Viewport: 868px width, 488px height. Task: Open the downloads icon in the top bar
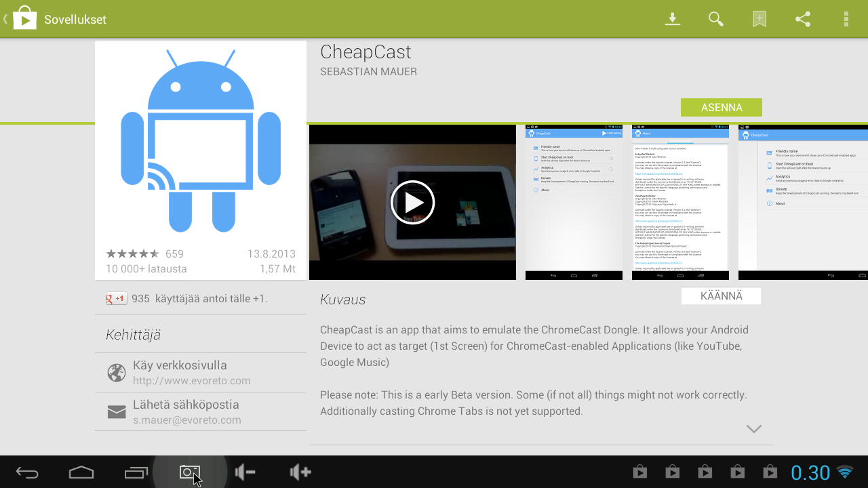tap(672, 19)
